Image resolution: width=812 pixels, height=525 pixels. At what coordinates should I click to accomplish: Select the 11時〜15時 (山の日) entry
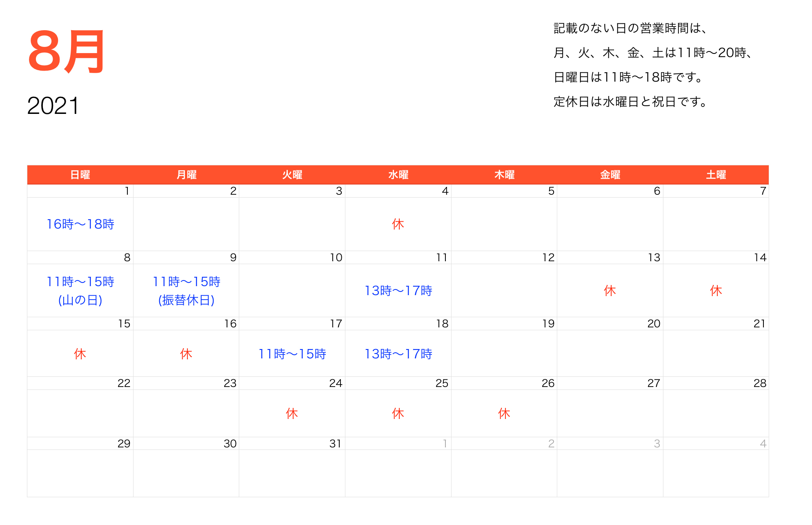point(80,290)
